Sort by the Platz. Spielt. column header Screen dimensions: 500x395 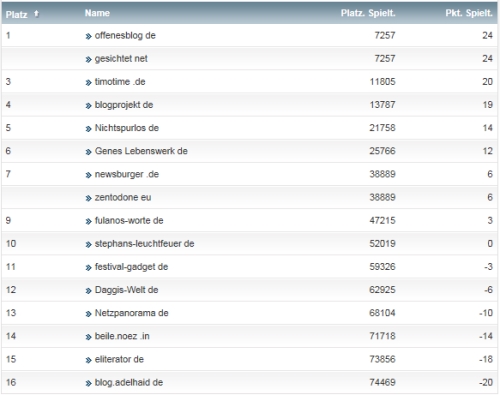[368, 13]
